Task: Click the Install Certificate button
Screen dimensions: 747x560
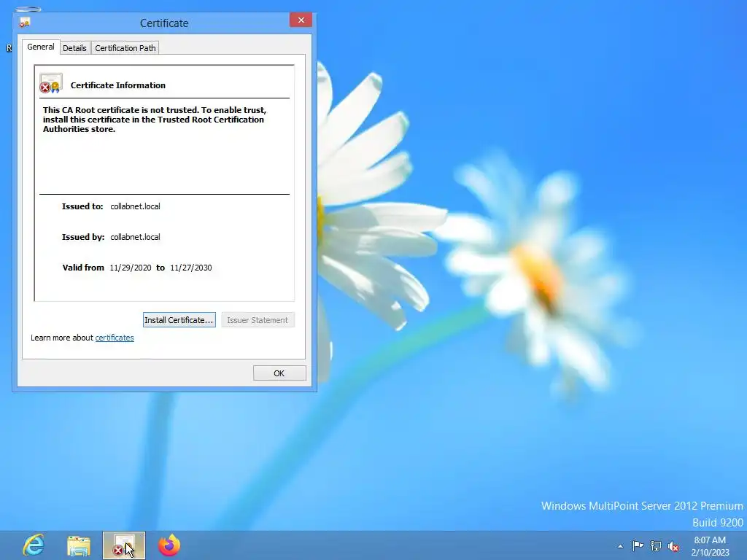Action: 179,320
